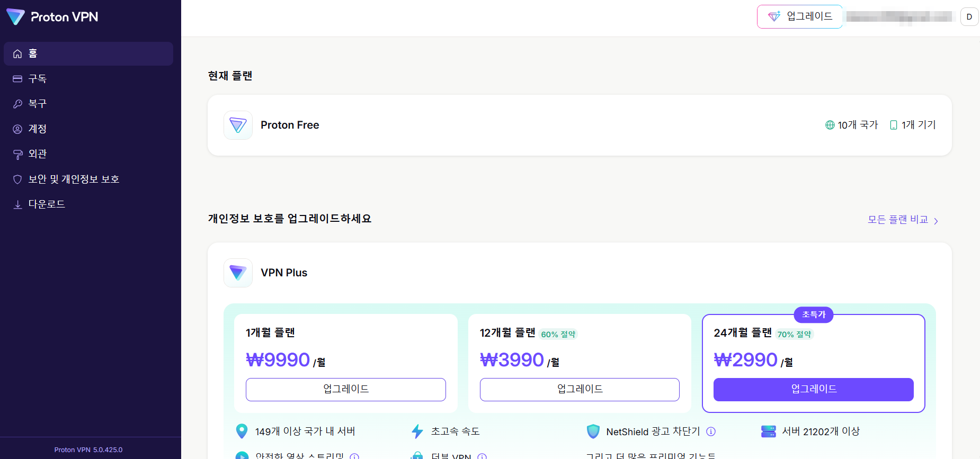Show the info tooltip for NetShield 광고 차단기
980x459 pixels.
pos(711,431)
